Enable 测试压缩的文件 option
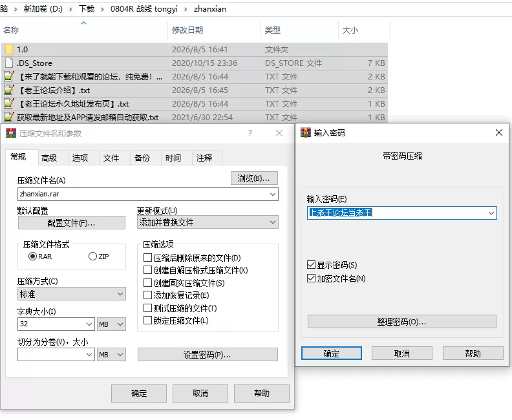 pyautogui.click(x=147, y=308)
